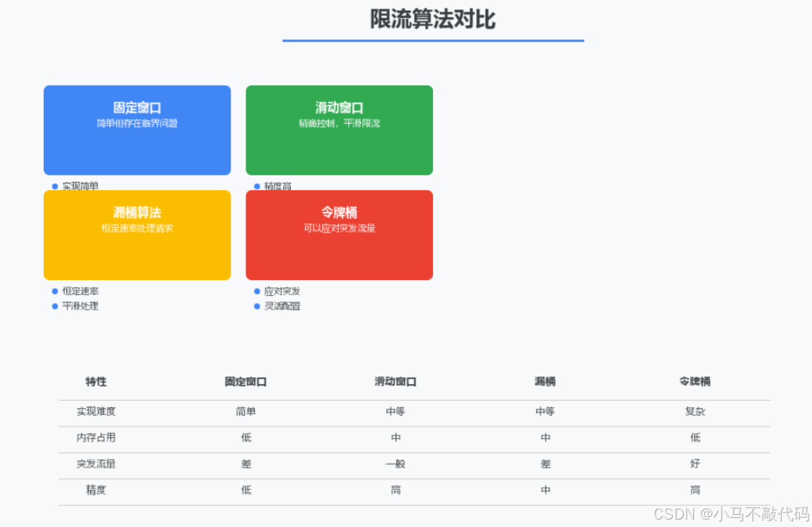
Task: Select the red 令牌桶 card heading
Action: (339, 213)
